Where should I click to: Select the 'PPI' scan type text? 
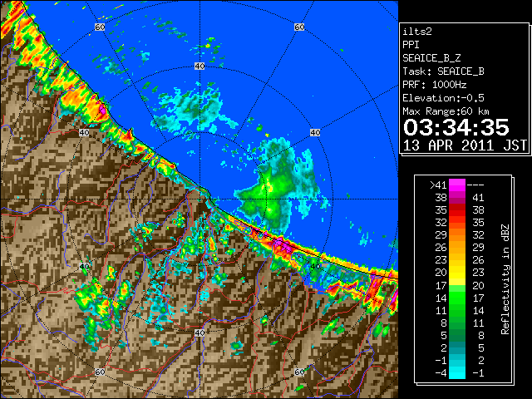coord(411,45)
